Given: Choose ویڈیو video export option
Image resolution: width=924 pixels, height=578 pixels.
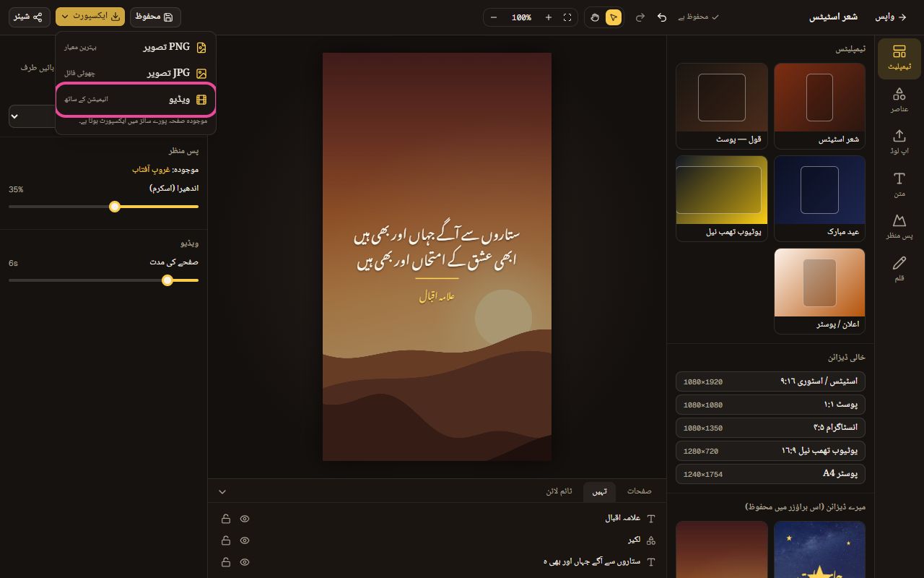Looking at the screenshot, I should pos(136,100).
